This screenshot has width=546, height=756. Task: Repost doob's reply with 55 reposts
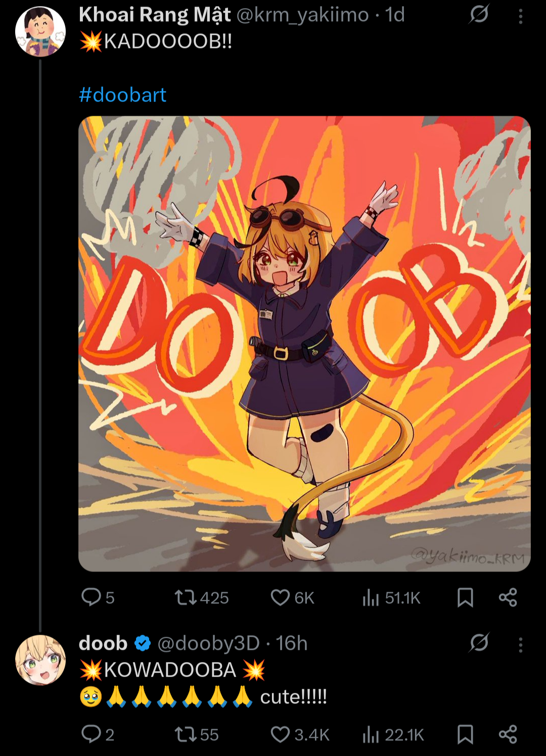(x=185, y=734)
